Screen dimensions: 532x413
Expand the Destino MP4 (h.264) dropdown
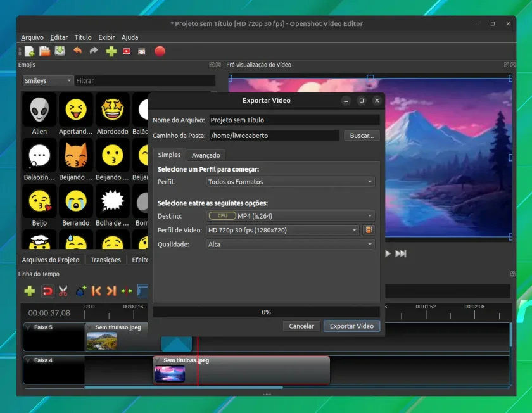(291, 216)
